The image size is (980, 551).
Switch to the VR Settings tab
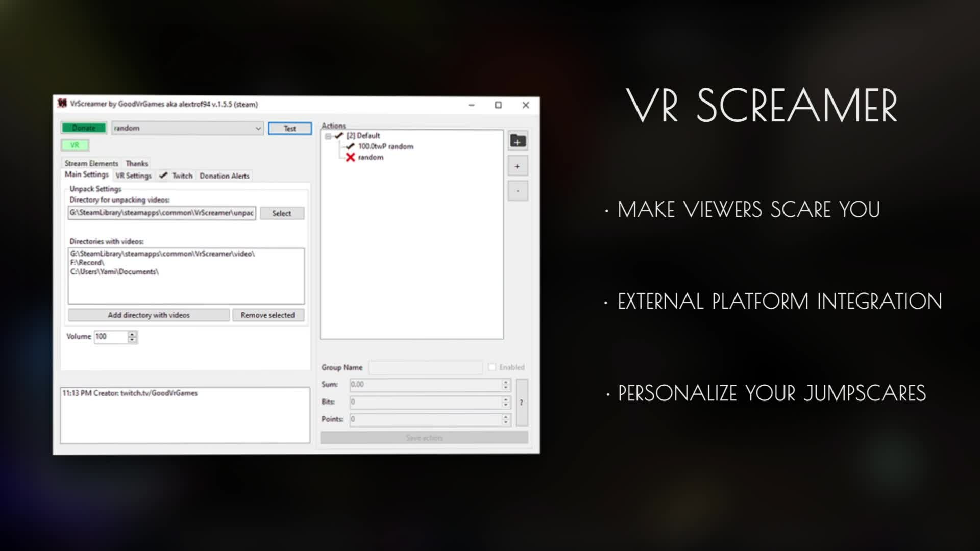133,176
